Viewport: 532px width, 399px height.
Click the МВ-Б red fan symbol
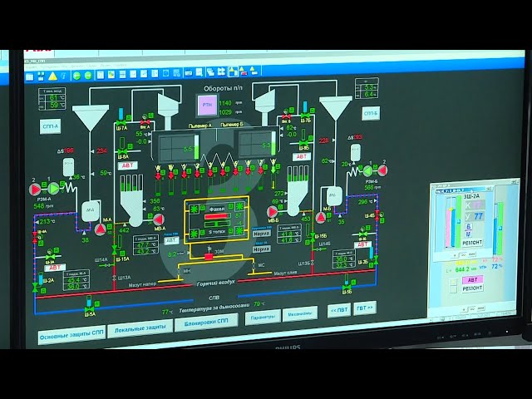[273, 212]
